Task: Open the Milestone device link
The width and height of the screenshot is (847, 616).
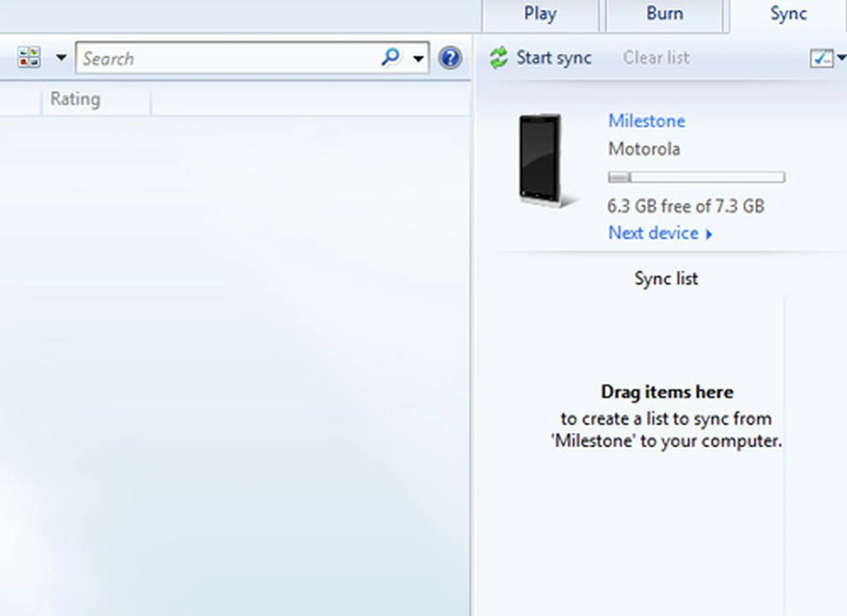Action: tap(646, 121)
